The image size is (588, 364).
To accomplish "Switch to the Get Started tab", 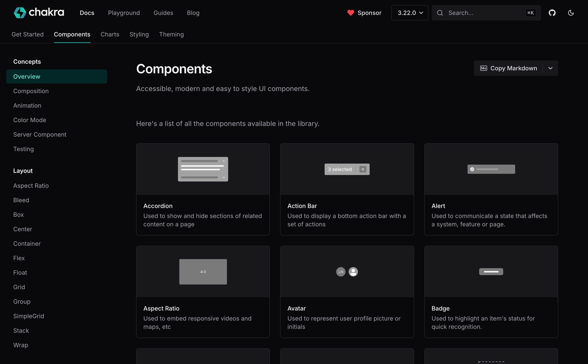I will coord(28,35).
